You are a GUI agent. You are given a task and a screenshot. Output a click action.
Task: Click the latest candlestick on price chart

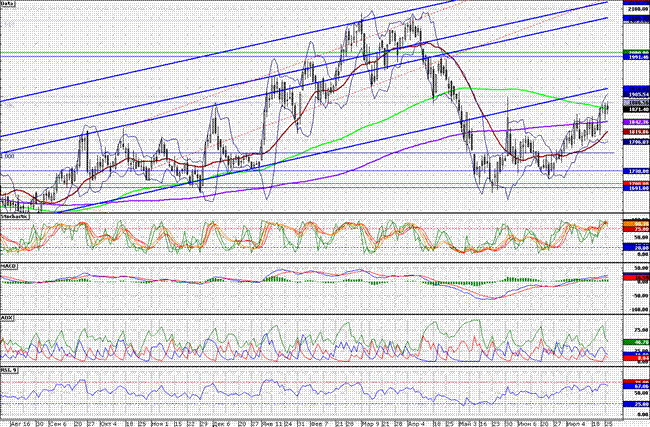coord(606,107)
